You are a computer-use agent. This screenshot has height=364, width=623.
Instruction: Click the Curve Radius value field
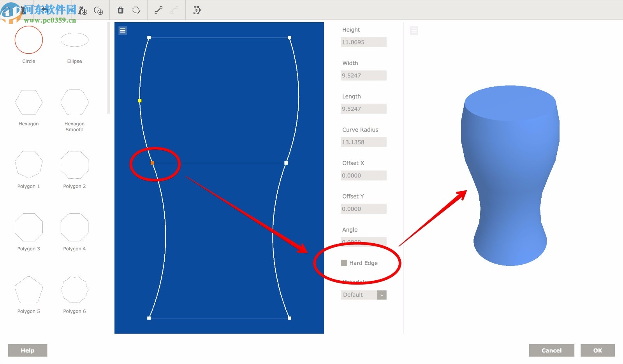[x=363, y=142]
